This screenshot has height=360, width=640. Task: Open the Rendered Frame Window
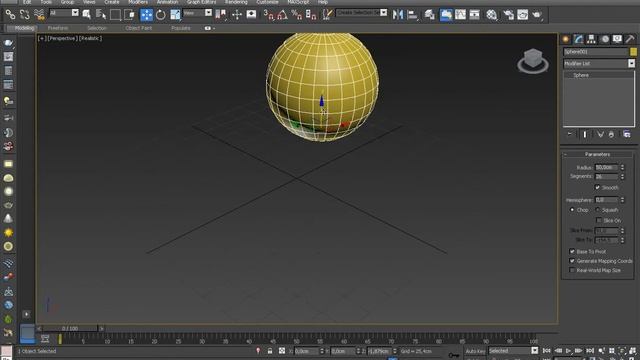[x=523, y=15]
